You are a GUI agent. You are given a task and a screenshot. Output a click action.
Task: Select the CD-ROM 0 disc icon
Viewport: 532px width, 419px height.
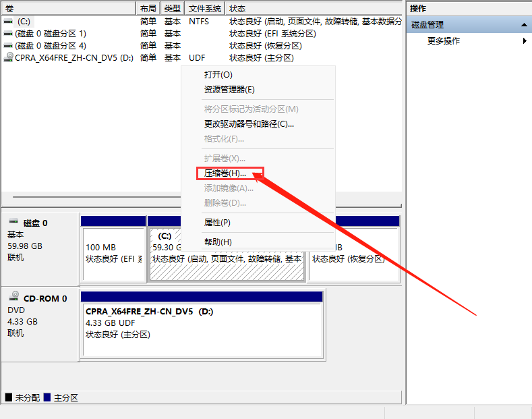point(13,298)
